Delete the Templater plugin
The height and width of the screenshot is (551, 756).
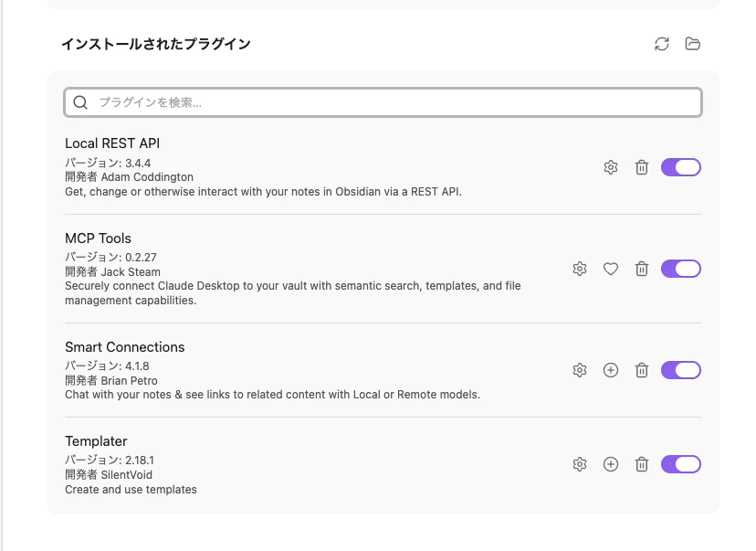pyautogui.click(x=641, y=464)
